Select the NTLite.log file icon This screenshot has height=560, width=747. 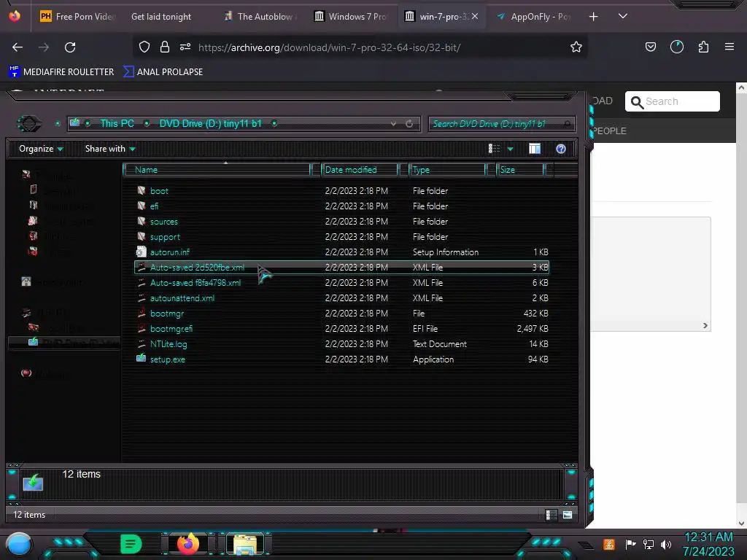[141, 343]
